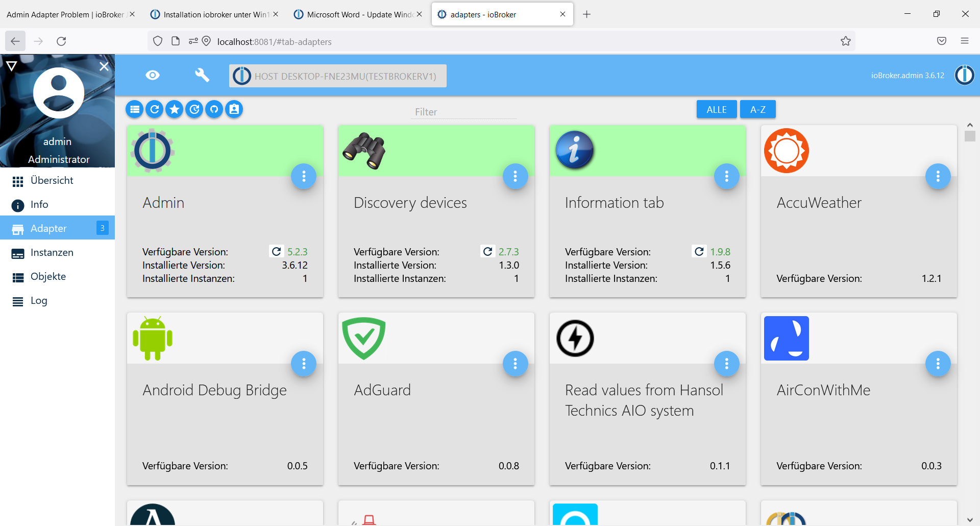980x526 pixels.
Task: Toggle the eye visibility icon in header
Action: tap(153, 76)
